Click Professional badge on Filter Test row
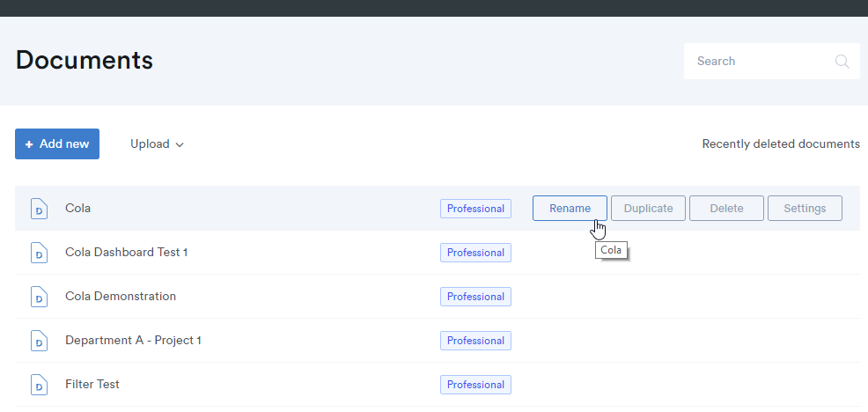This screenshot has width=868, height=412. (x=475, y=385)
